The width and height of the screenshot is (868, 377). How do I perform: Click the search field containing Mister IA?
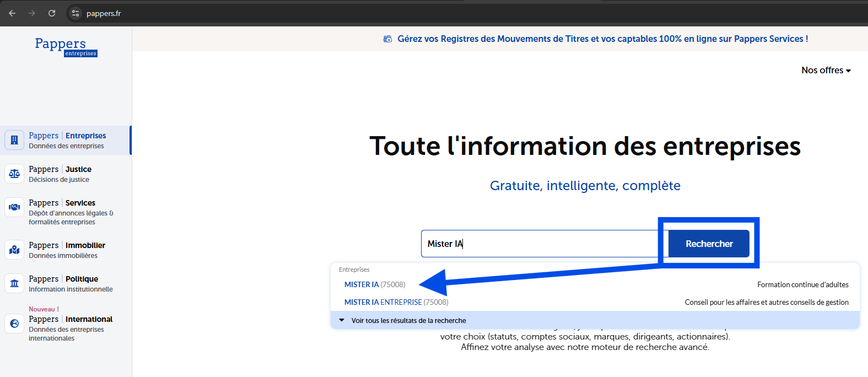tap(544, 244)
